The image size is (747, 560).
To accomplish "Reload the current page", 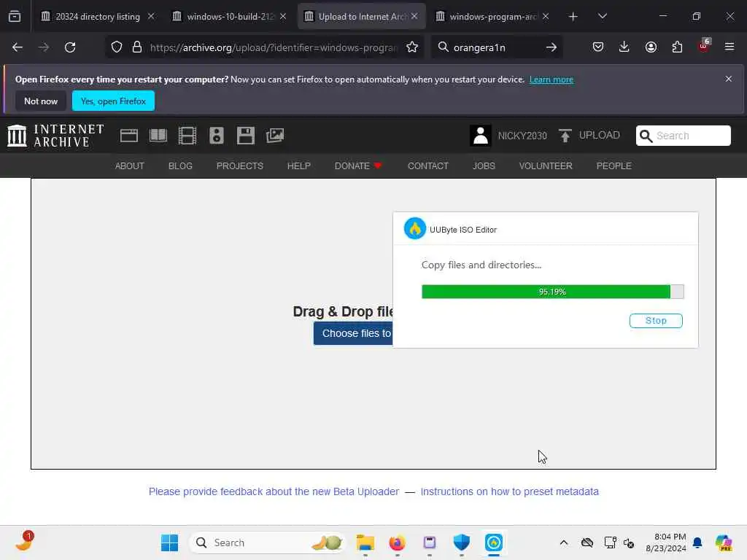I will click(70, 47).
